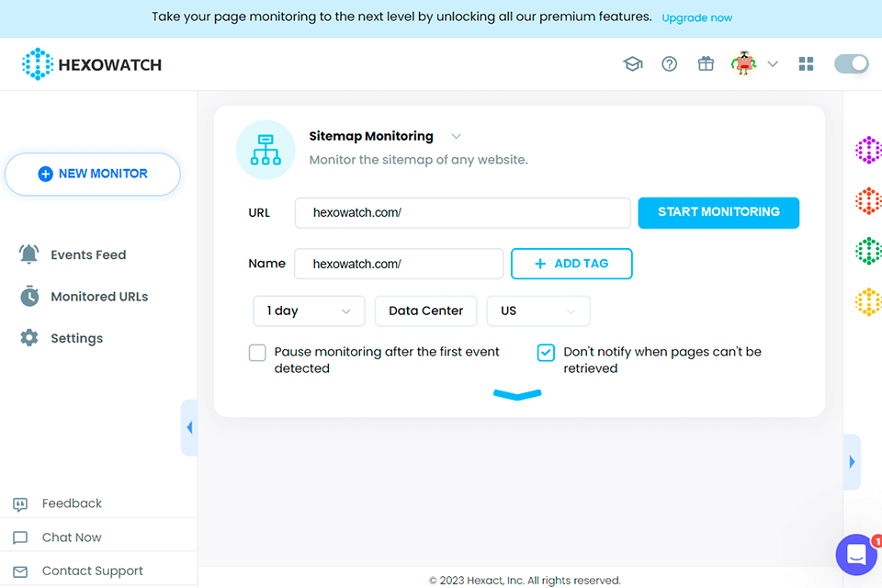Image resolution: width=882 pixels, height=588 pixels.
Task: Expand the right panel arrow
Action: [x=852, y=462]
